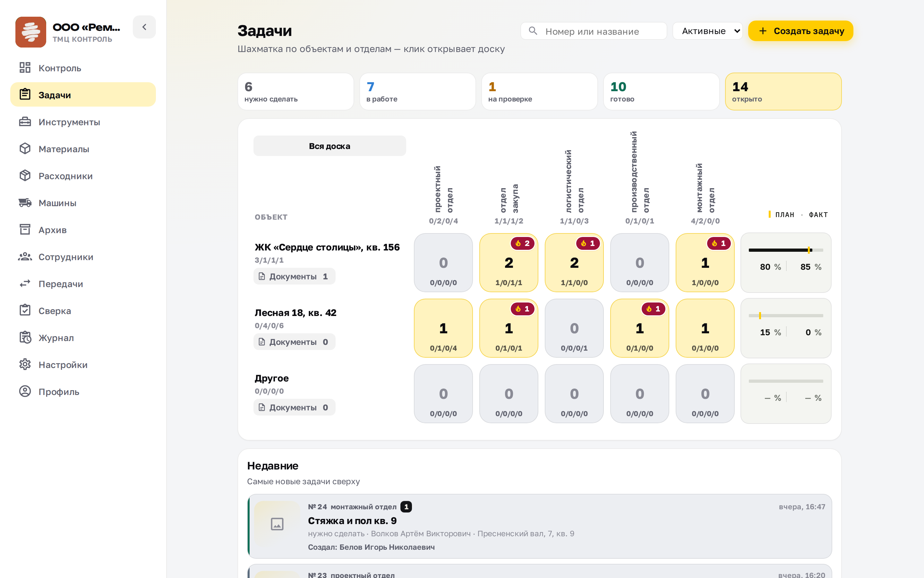Filter by 10 готово card
Image resolution: width=924 pixels, height=578 pixels.
pyautogui.click(x=661, y=92)
